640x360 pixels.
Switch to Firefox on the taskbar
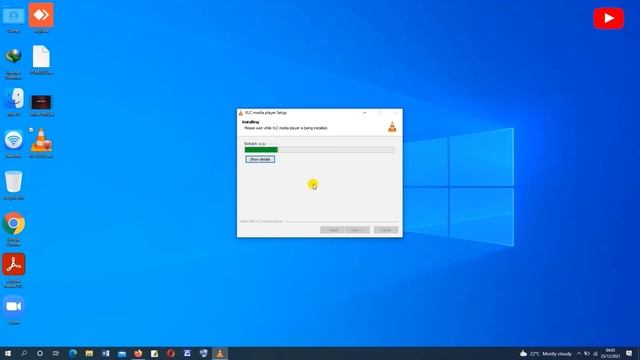click(x=138, y=353)
